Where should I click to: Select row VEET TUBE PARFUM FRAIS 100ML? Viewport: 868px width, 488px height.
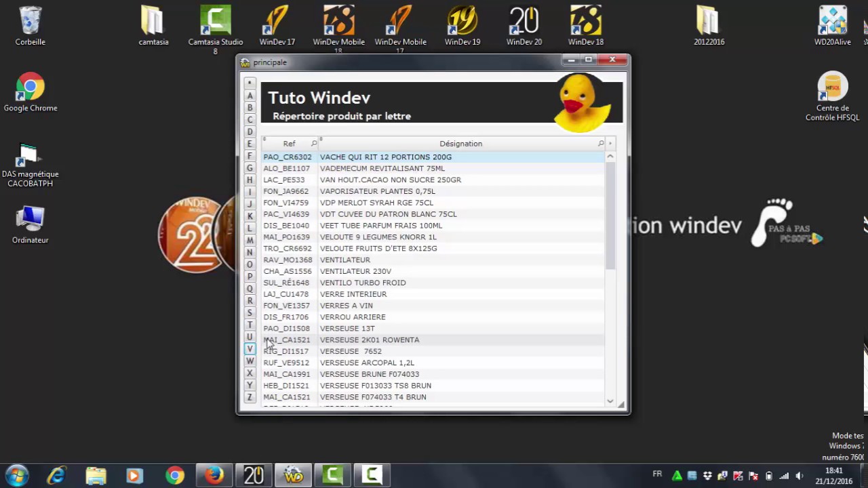[x=433, y=226]
